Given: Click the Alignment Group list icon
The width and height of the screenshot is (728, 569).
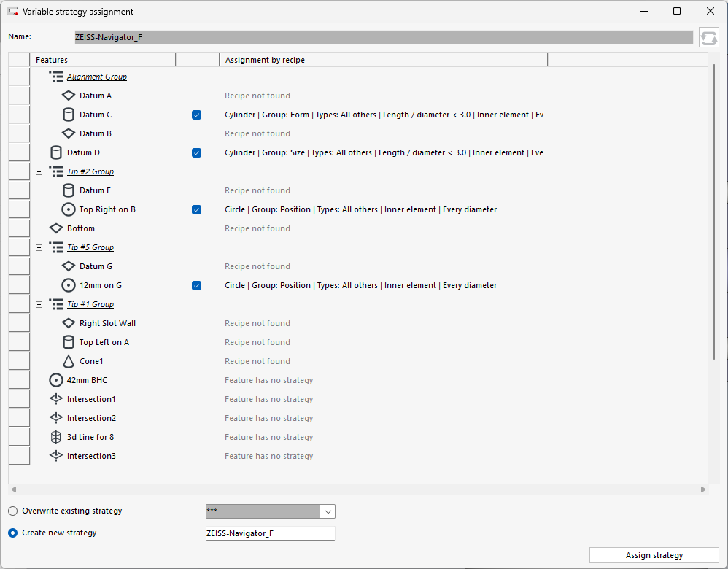Looking at the screenshot, I should tap(56, 77).
